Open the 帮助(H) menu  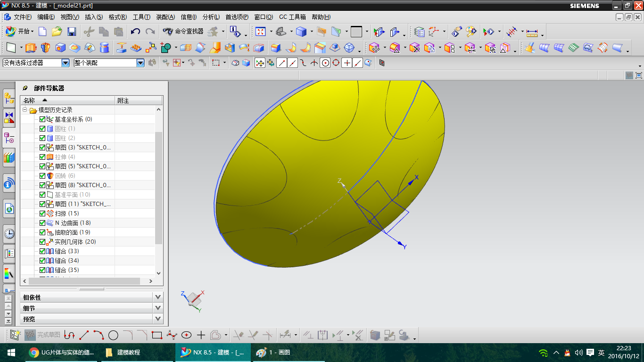point(321,17)
